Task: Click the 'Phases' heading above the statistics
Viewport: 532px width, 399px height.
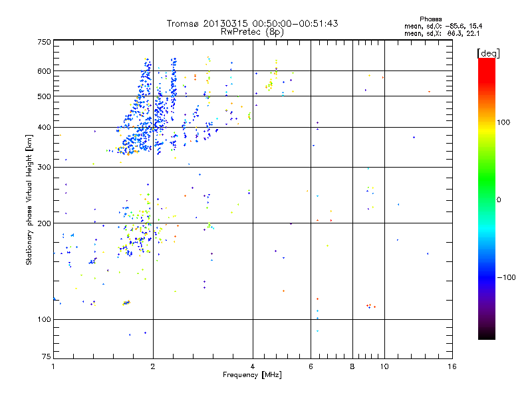Action: point(430,19)
